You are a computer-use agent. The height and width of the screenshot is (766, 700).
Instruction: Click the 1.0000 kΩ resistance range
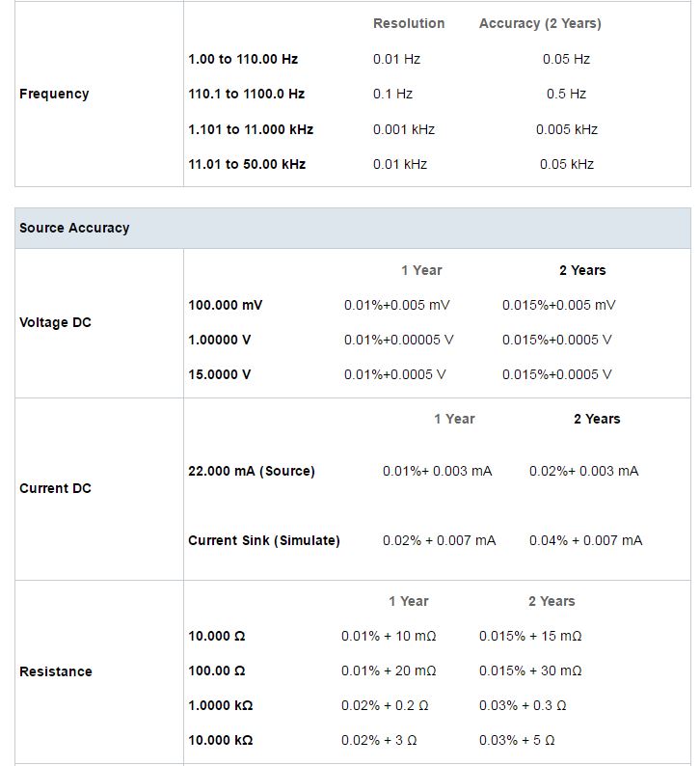click(221, 705)
